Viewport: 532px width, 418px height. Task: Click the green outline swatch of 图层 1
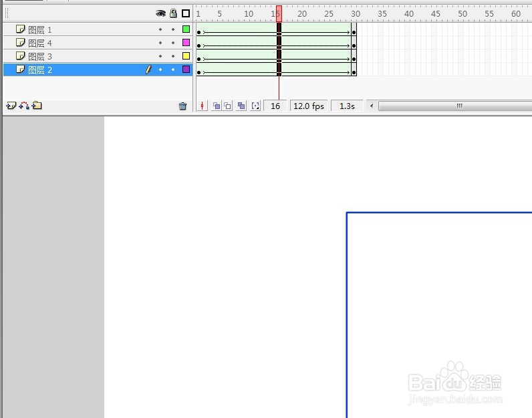click(186, 29)
